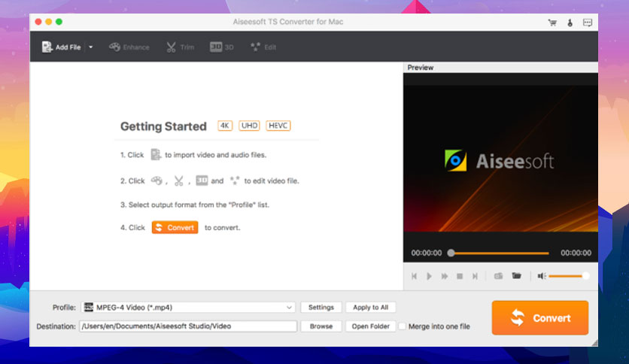The image size is (629, 364).
Task: Click the 4K badge
Action: (x=225, y=126)
